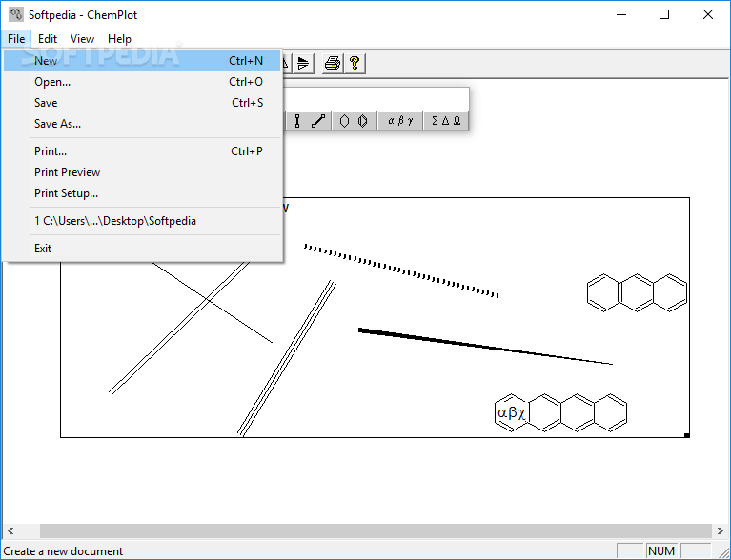
Task: Open the lowercase Greek α β γ palette
Action: pyautogui.click(x=400, y=121)
